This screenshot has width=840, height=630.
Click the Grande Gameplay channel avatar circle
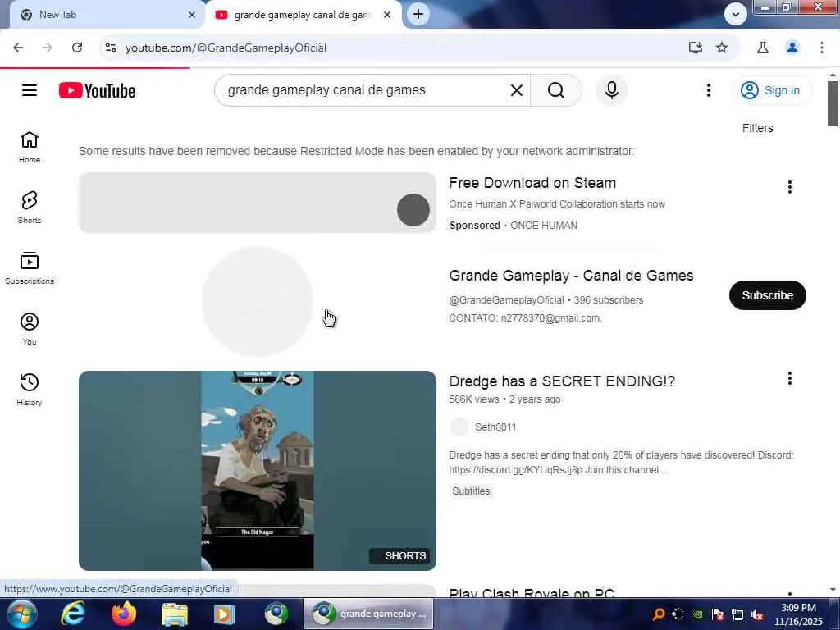click(x=258, y=302)
